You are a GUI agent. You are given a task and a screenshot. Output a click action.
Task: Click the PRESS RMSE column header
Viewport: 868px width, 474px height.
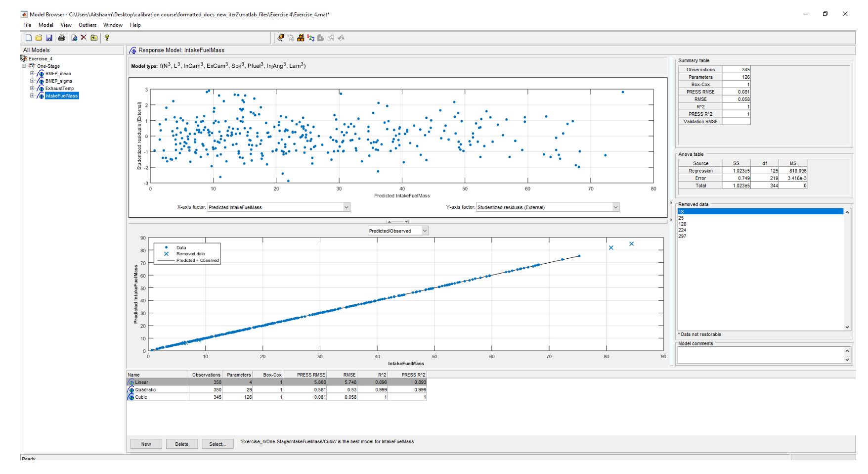pyautogui.click(x=305, y=375)
